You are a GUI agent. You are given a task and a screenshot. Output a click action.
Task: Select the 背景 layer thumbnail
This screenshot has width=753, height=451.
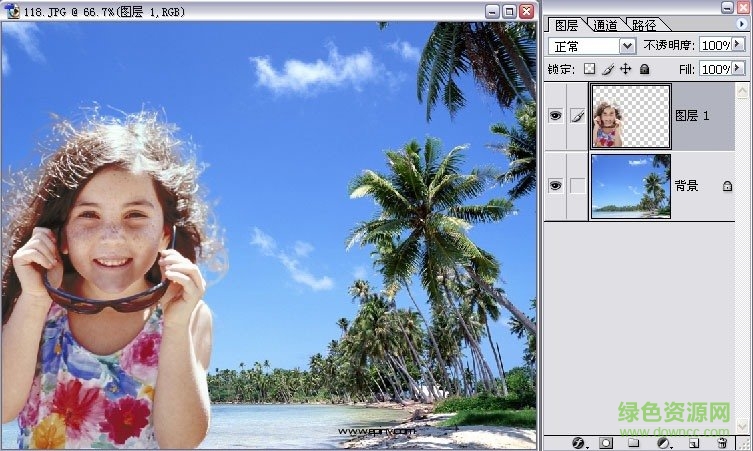630,185
